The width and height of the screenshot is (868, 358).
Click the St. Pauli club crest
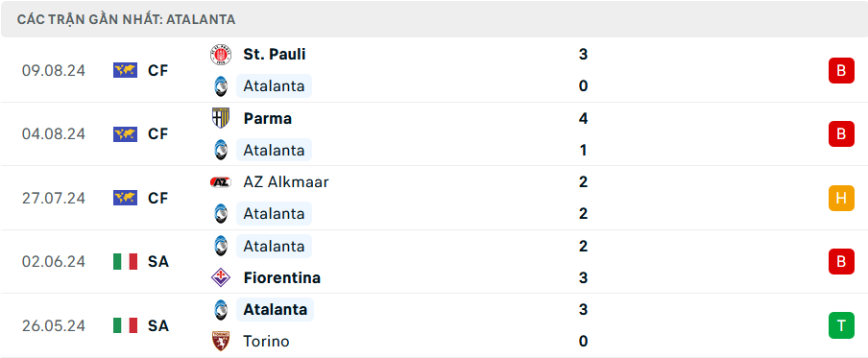[x=220, y=55]
